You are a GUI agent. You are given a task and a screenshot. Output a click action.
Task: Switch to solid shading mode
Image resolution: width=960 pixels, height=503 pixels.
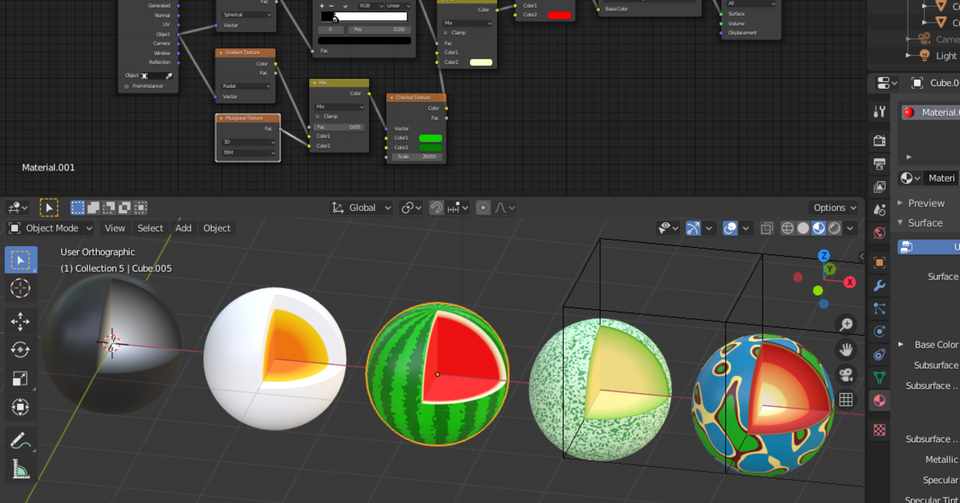(803, 228)
